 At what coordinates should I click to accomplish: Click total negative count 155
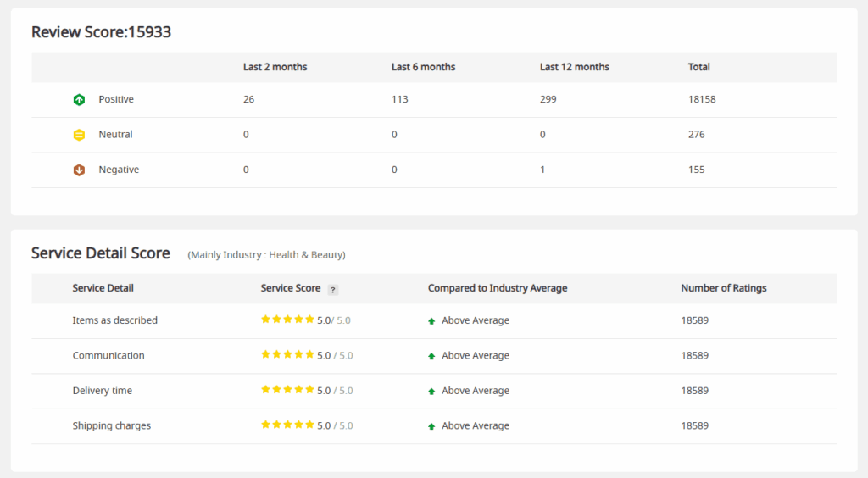[x=697, y=170]
